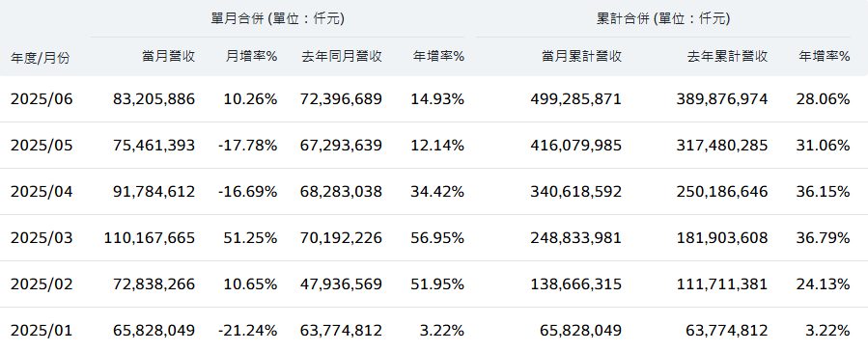Select the 2025/01 row label
868x351 pixels.
(42, 331)
